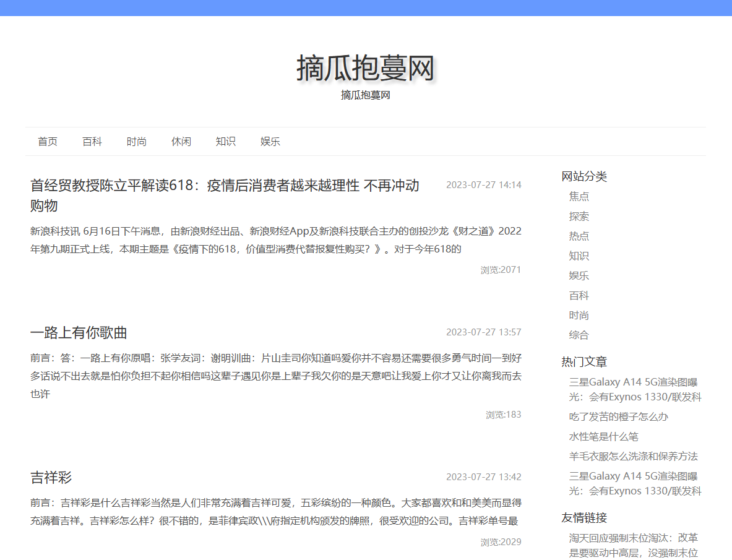Open the 水性笔是什么笔 article
The width and height of the screenshot is (732, 560).
(x=601, y=436)
